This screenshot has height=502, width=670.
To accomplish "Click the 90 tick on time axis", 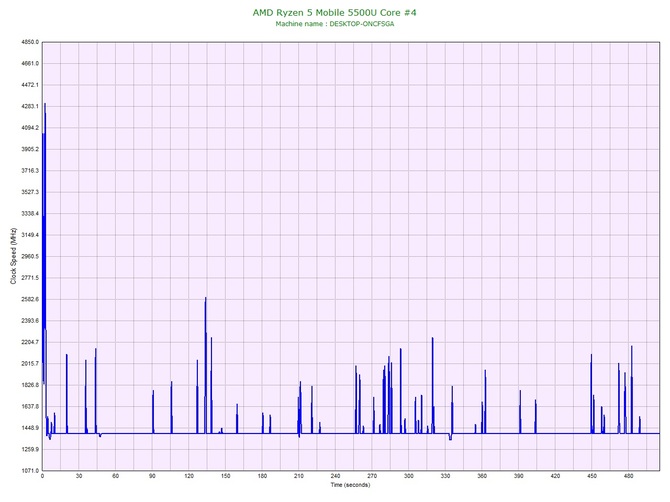I will [x=152, y=476].
